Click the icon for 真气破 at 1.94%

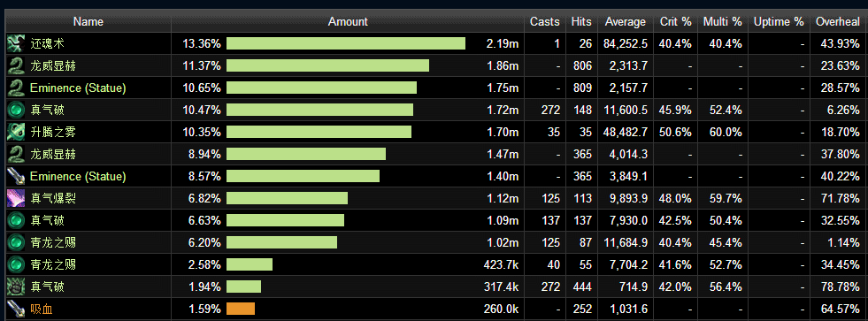16,287
